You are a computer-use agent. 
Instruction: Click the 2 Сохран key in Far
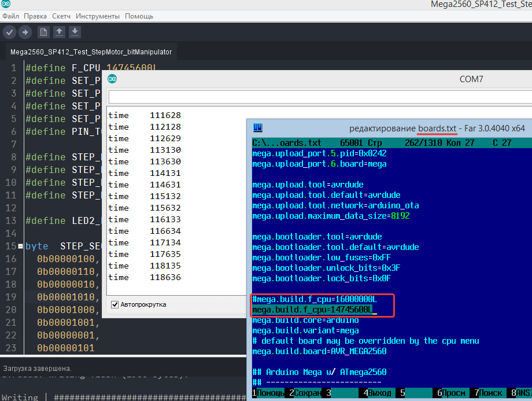click(305, 393)
